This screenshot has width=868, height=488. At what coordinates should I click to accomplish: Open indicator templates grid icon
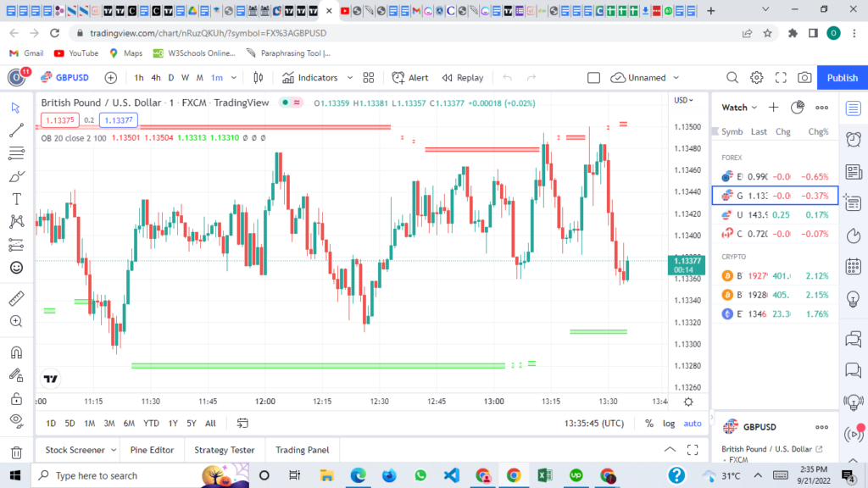(368, 77)
